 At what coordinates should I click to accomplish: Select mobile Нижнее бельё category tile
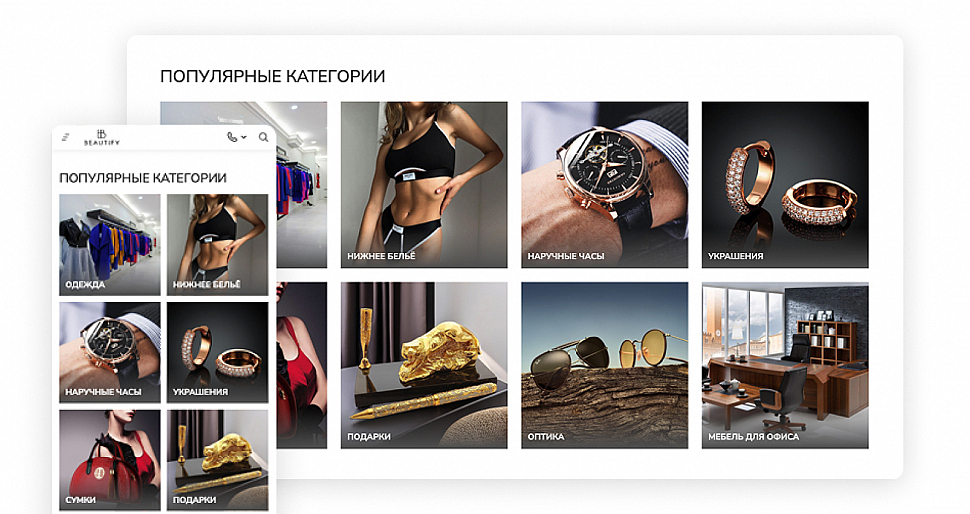tap(218, 245)
